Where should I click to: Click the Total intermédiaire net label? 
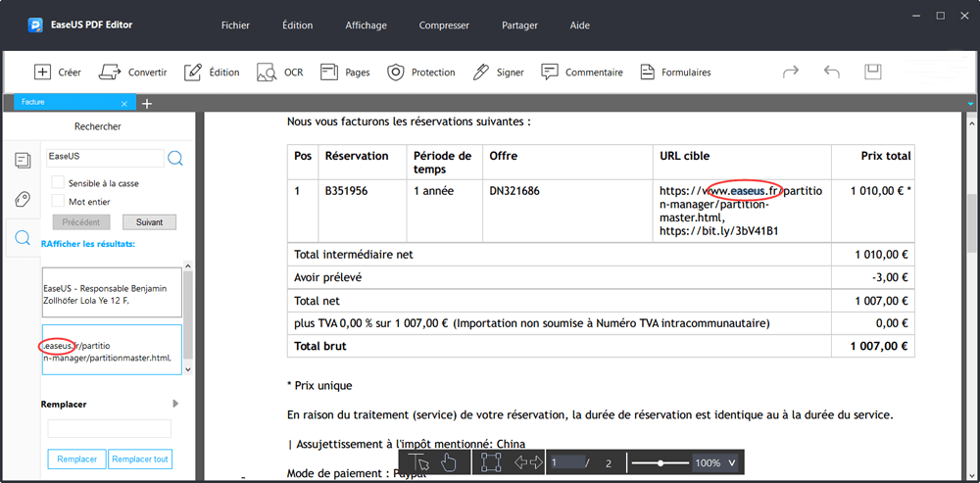coord(353,255)
